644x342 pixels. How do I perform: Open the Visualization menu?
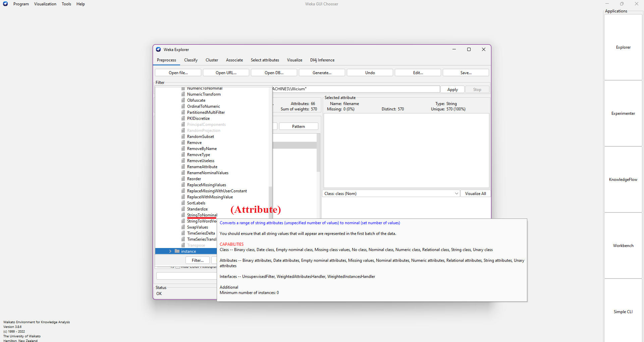[x=45, y=4]
